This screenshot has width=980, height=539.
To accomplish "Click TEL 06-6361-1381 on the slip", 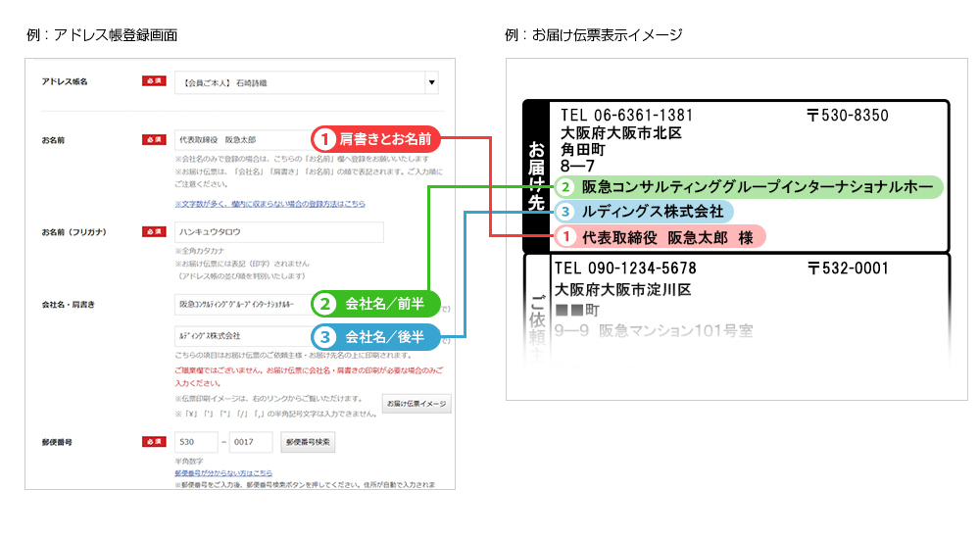I will coord(627,115).
